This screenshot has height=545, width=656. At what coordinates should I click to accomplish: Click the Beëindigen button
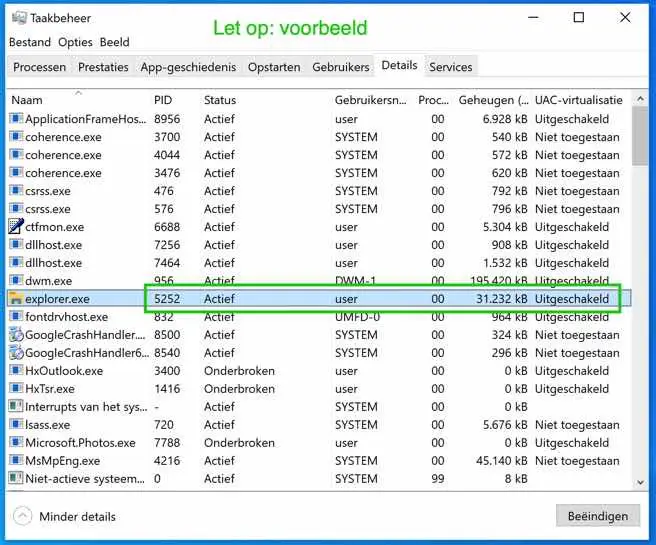pos(598,516)
